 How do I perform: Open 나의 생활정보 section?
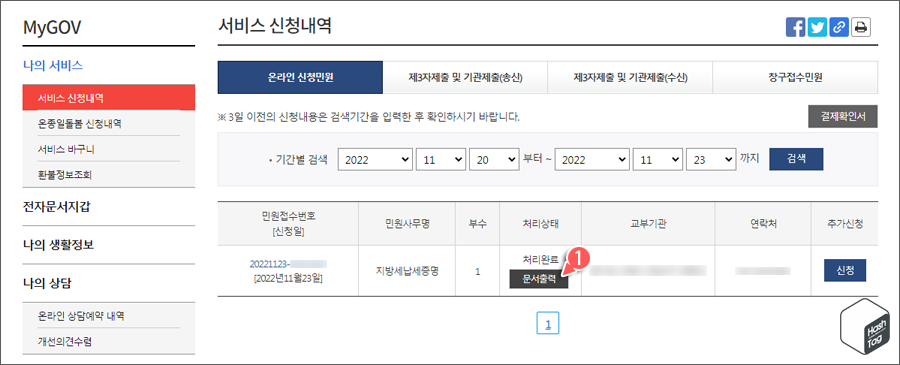tap(59, 245)
